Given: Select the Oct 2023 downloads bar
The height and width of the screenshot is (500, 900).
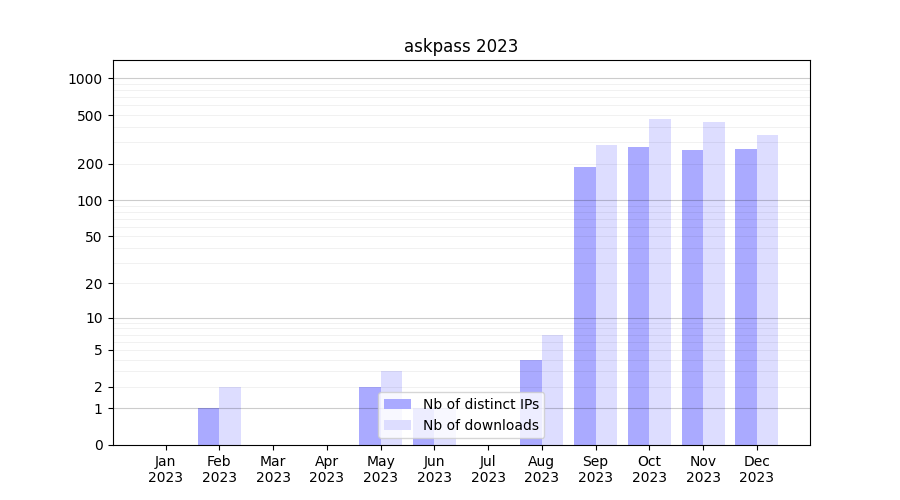Looking at the screenshot, I should pyautogui.click(x=660, y=282).
